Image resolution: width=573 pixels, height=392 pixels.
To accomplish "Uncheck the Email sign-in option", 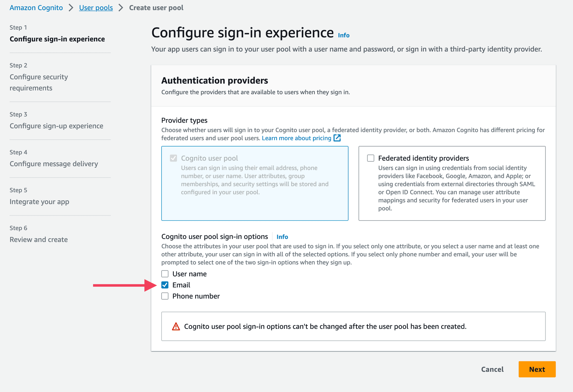I will point(165,285).
